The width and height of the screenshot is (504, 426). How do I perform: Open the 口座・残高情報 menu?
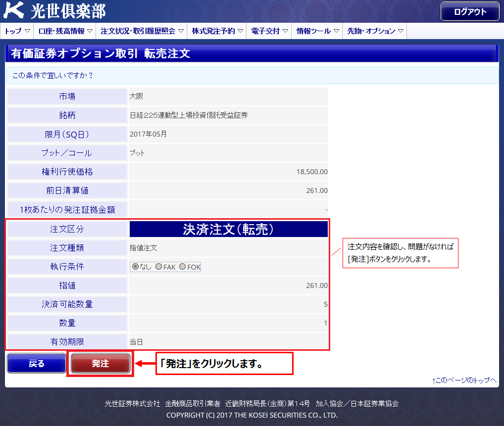(65, 31)
